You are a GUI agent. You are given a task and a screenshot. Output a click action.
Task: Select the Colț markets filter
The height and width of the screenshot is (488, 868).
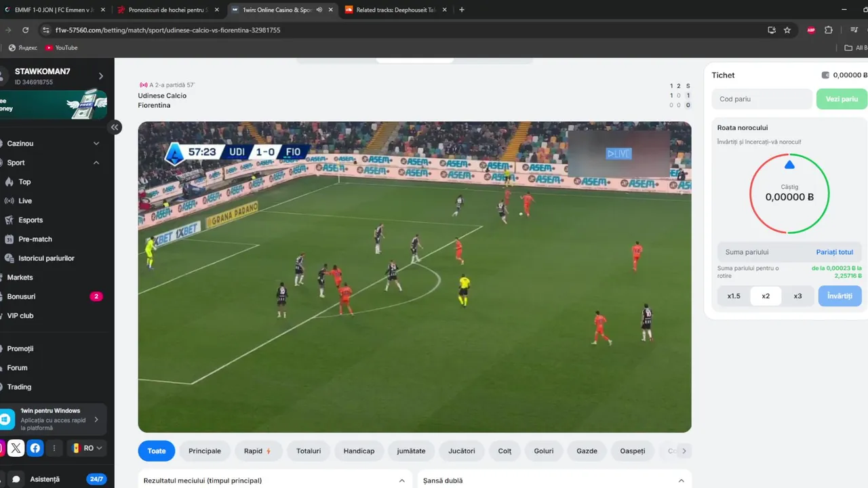[x=505, y=451]
